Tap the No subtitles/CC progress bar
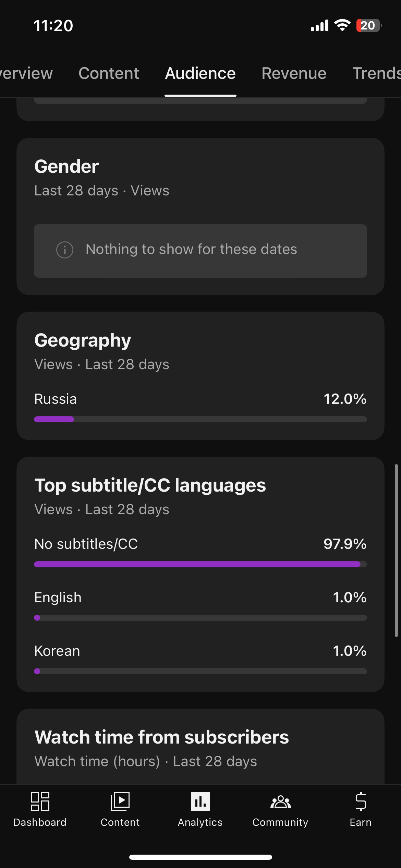This screenshot has width=401, height=868. coord(200,564)
